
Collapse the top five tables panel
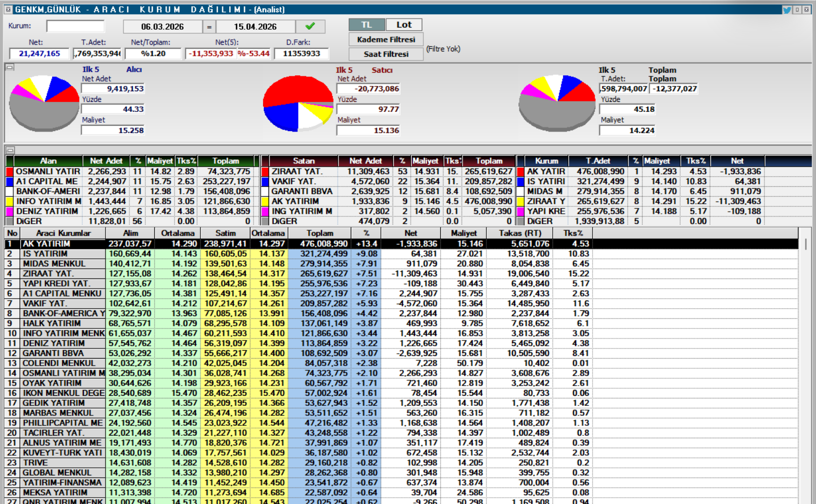tap(10, 150)
